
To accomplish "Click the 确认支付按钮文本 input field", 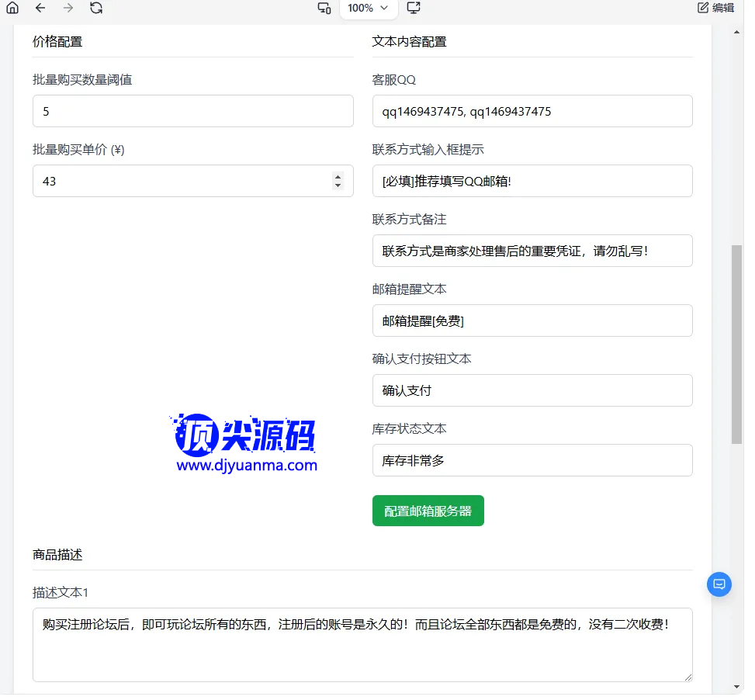I will click(x=532, y=390).
